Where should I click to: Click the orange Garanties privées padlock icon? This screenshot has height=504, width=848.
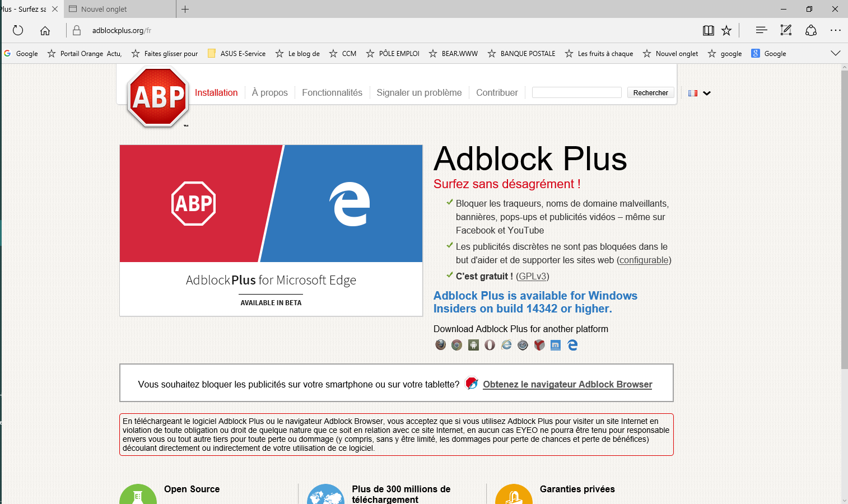pyautogui.click(x=514, y=494)
